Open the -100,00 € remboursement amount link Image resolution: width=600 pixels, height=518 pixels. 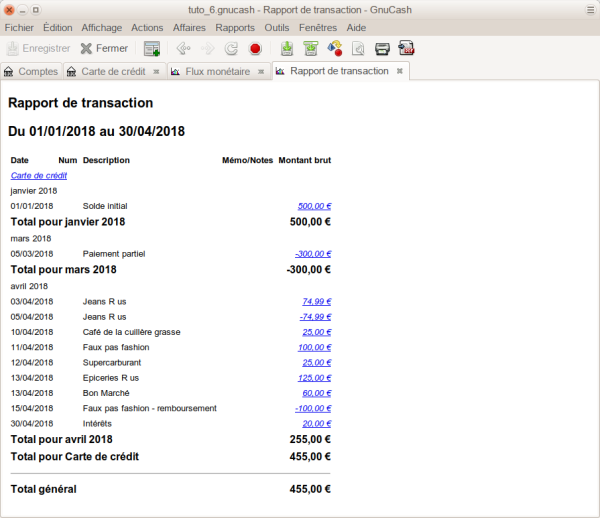pos(313,409)
